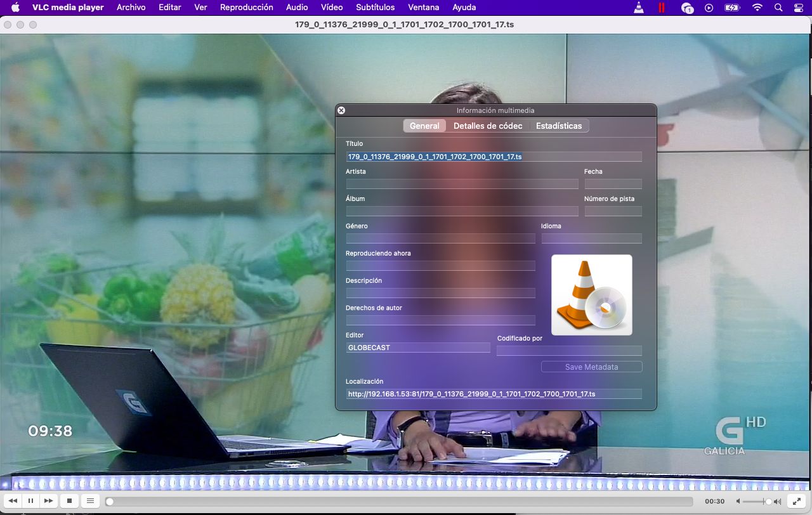
Task: Click the VLC cone album art thumbnail
Action: click(591, 294)
